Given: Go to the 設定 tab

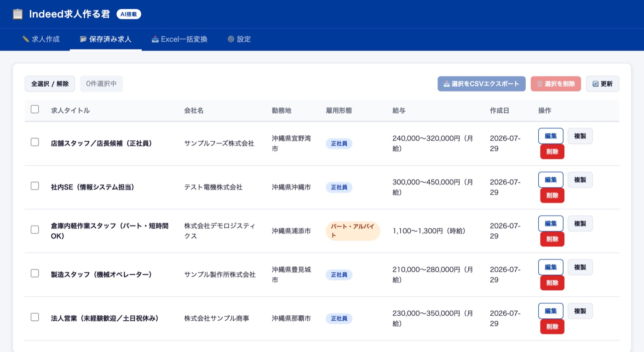Looking at the screenshot, I should tap(239, 39).
